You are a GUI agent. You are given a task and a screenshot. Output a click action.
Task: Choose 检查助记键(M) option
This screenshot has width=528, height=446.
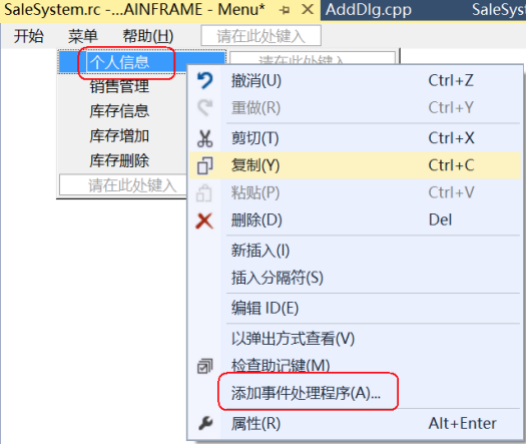355,366
